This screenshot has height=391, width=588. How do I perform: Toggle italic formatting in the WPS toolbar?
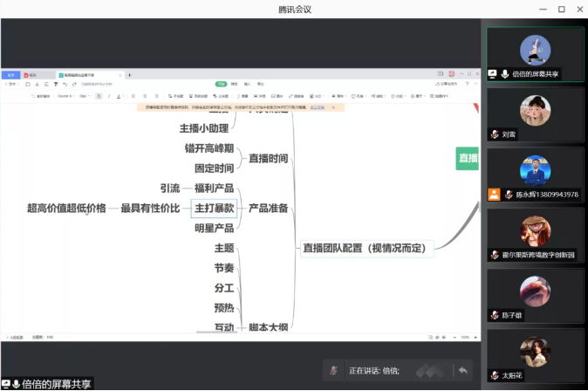pos(109,96)
